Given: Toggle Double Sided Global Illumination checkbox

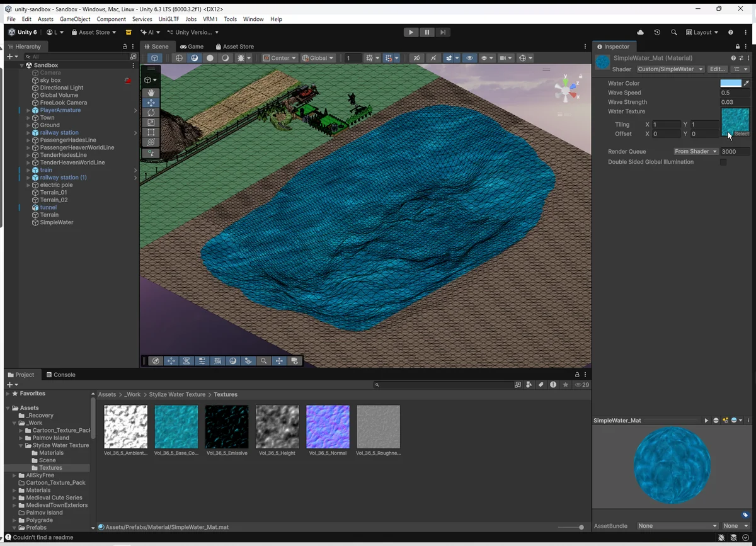Looking at the screenshot, I should tap(723, 162).
